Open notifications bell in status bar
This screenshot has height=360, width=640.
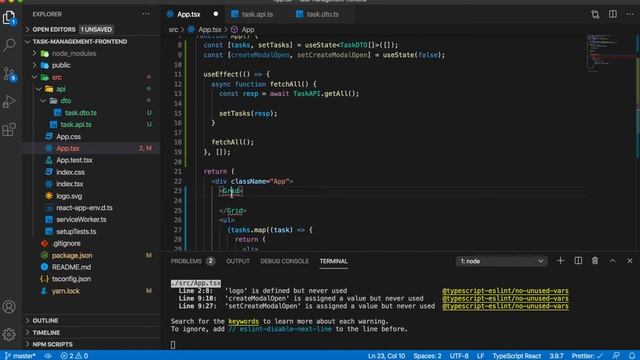(x=632, y=356)
